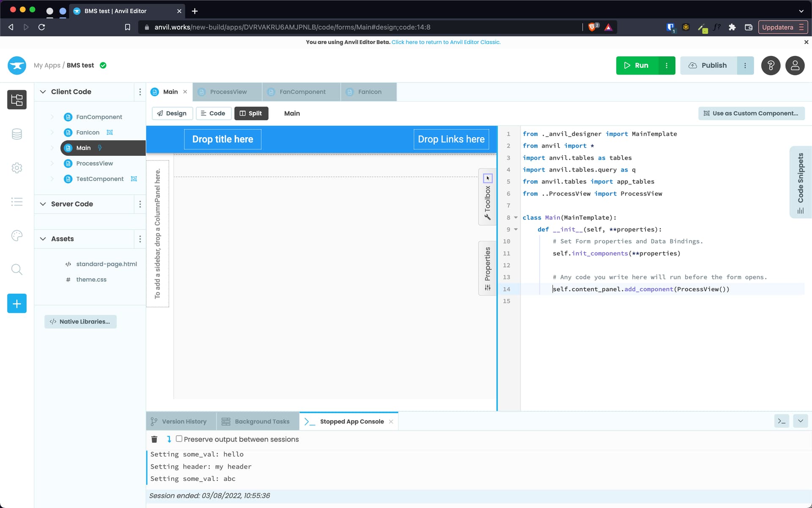812x508 pixels.
Task: Collapse the Client Code section
Action: [43, 91]
